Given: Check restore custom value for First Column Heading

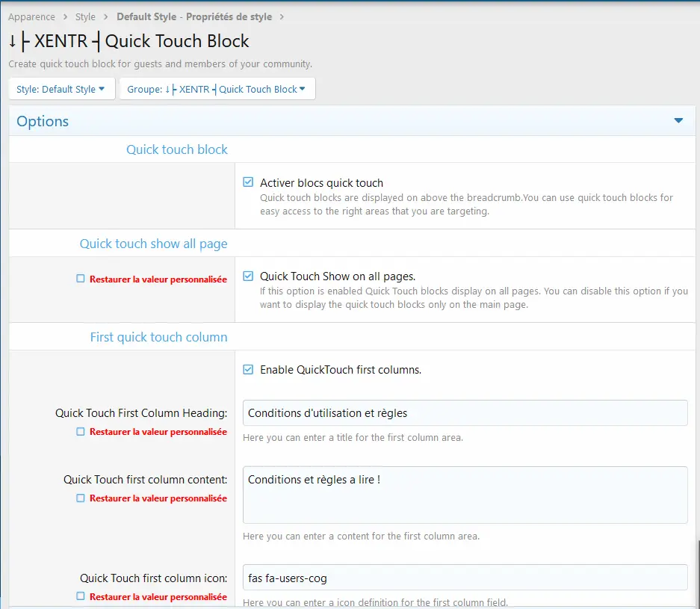Looking at the screenshot, I should tap(81, 431).
